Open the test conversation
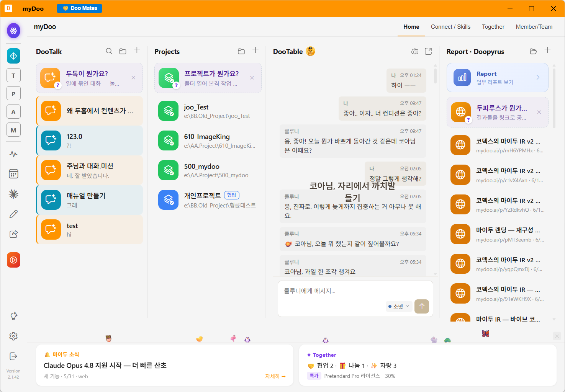The image size is (565, 392). point(90,230)
